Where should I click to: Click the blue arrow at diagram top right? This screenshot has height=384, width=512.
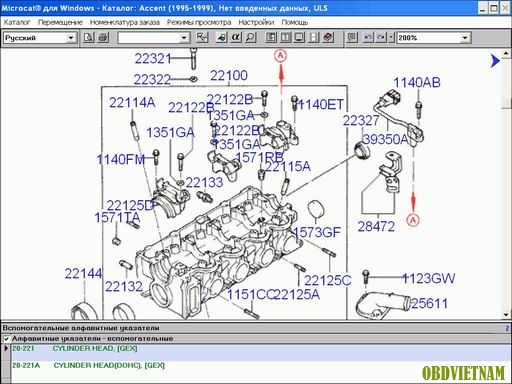(x=496, y=61)
